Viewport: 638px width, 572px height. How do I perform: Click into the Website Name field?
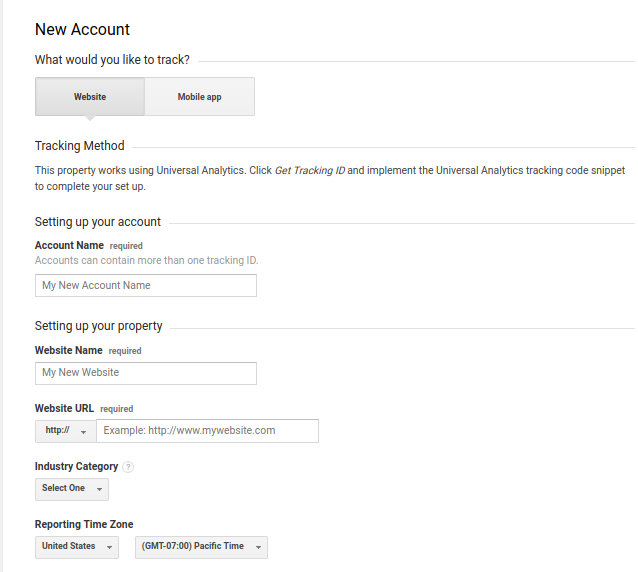tap(145, 373)
